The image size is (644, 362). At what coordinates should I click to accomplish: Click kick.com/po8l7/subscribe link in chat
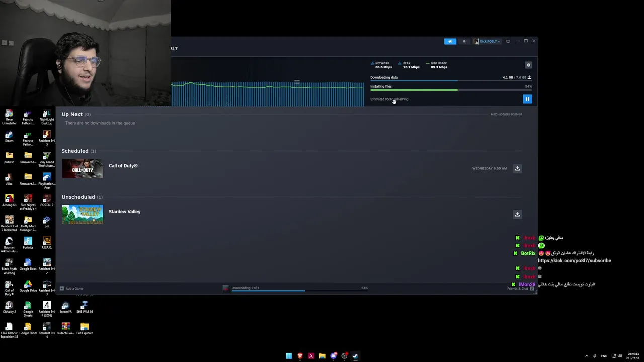[x=575, y=261]
